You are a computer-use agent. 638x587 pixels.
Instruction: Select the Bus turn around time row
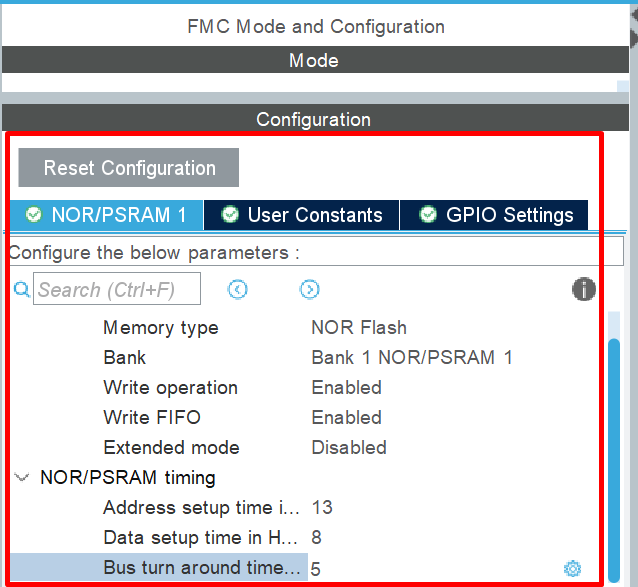coord(159,567)
